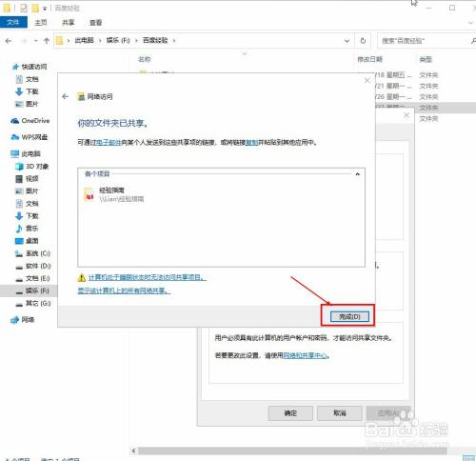
Task: Open 视频 folder in sidebar
Action: 27,179
